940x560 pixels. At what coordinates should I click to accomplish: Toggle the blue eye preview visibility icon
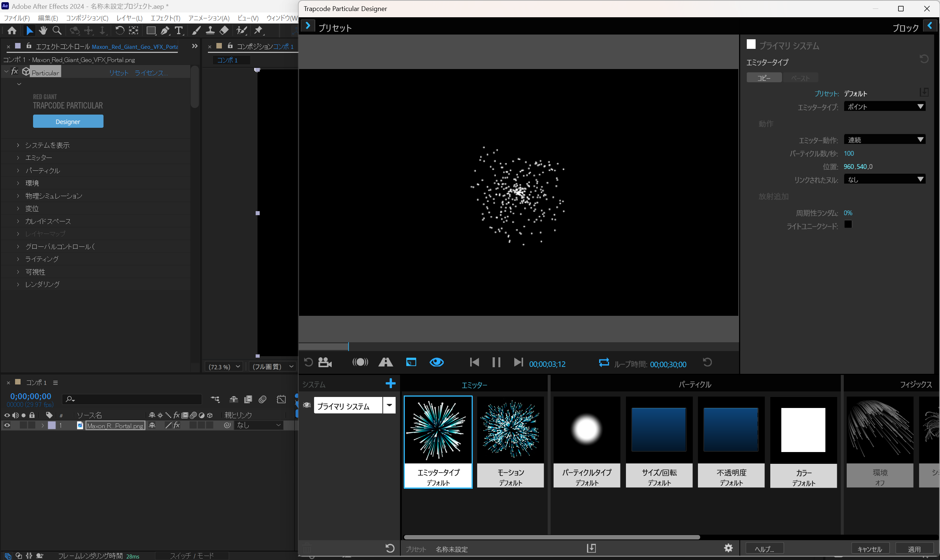(437, 362)
